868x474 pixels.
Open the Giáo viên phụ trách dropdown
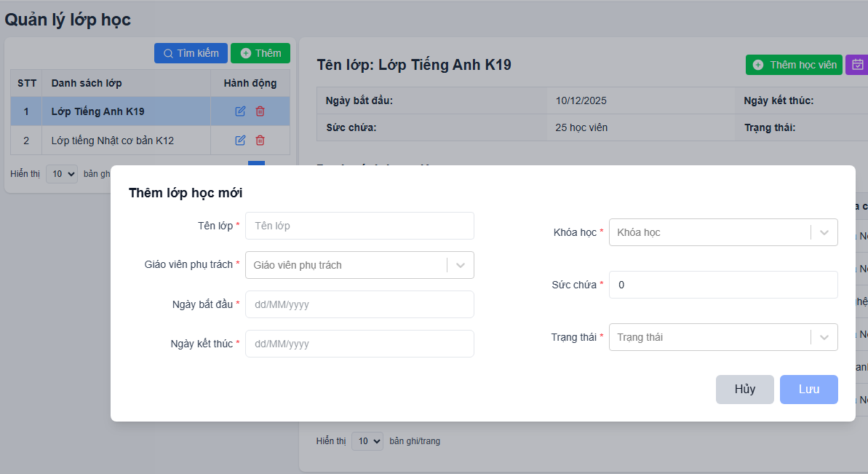pyautogui.click(x=359, y=265)
